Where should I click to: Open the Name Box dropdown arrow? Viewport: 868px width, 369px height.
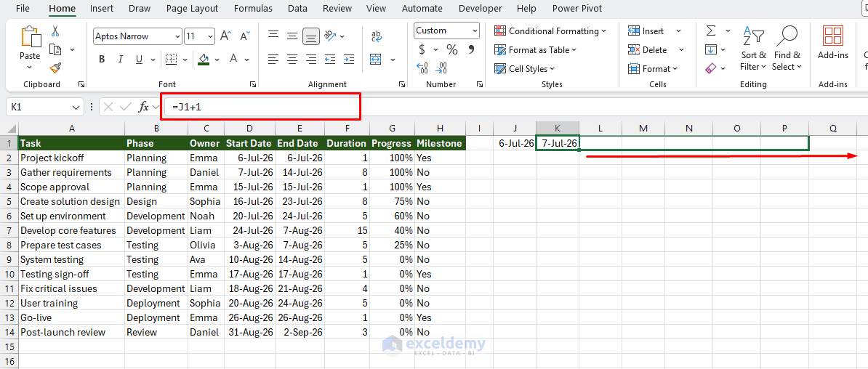76,108
